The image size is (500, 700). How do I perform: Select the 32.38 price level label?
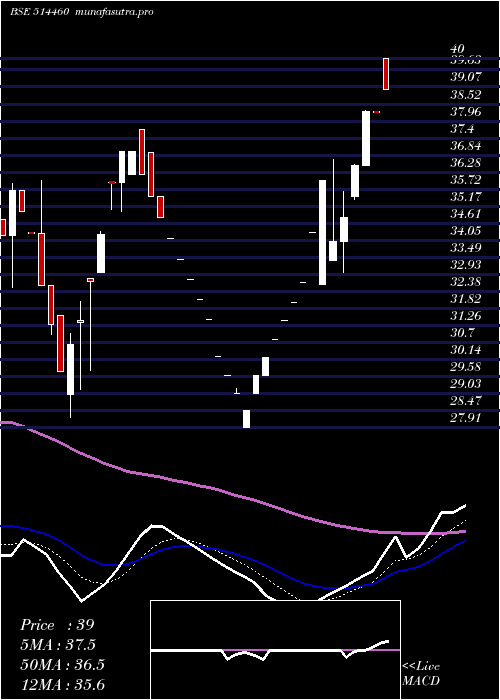(x=466, y=282)
